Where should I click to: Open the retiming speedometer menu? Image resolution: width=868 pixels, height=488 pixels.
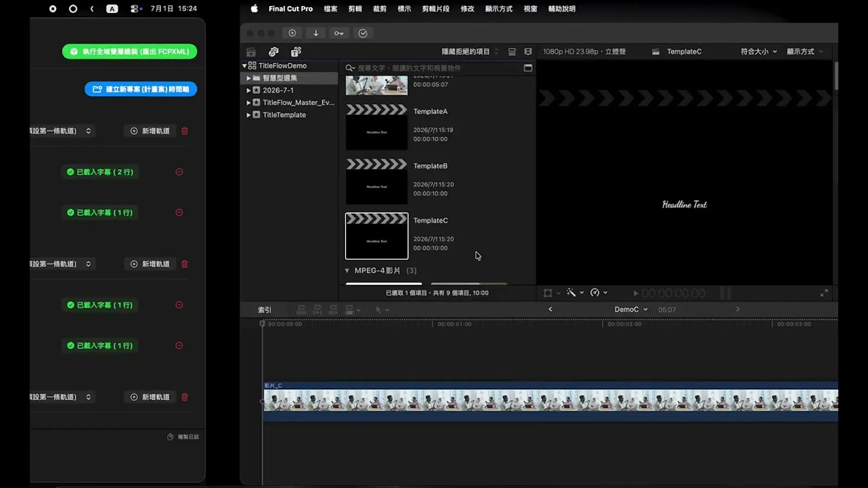coord(599,293)
